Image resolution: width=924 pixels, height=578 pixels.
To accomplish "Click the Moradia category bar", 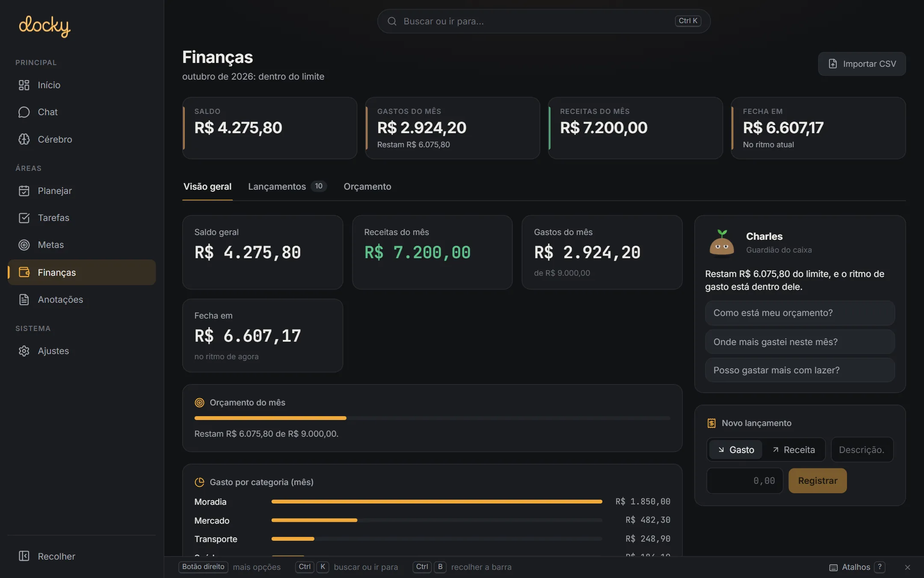I will coord(437,501).
